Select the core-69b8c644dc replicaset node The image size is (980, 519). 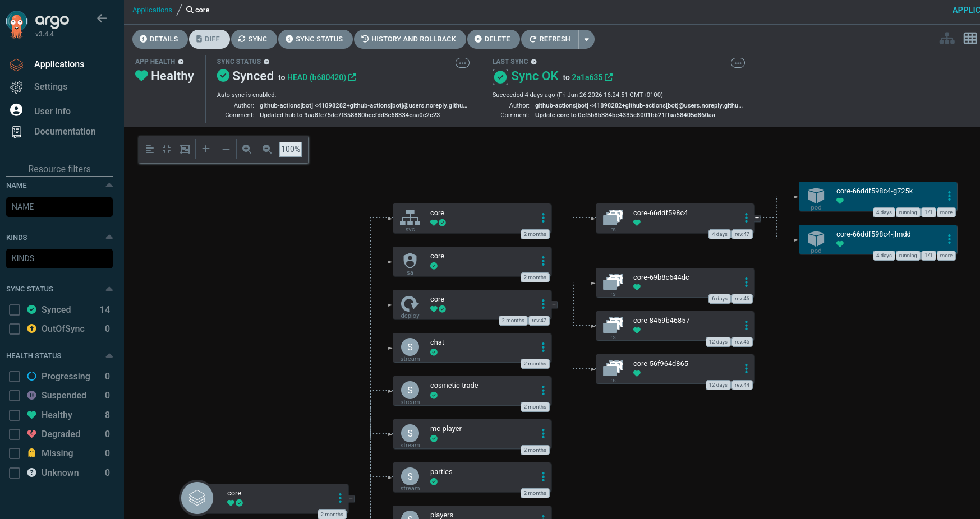coord(675,282)
